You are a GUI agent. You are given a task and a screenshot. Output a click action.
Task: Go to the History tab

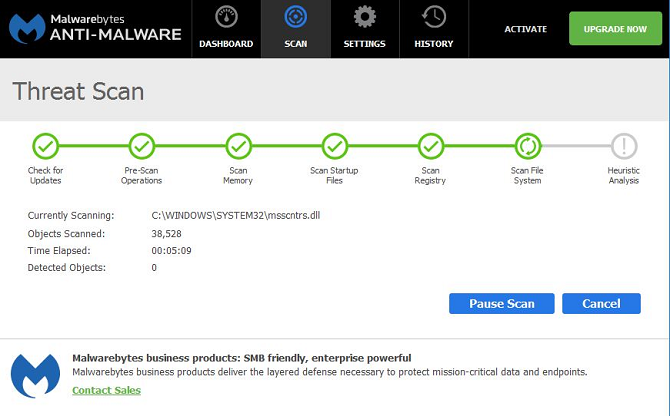(x=434, y=29)
